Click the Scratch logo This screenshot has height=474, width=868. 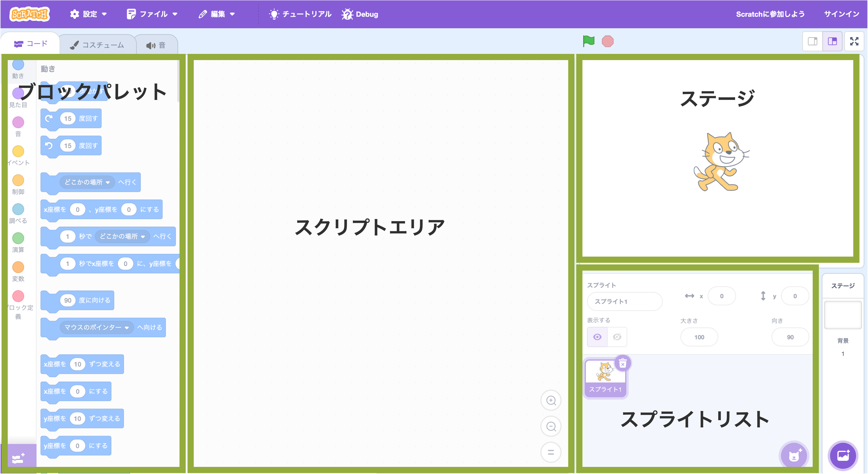click(30, 14)
